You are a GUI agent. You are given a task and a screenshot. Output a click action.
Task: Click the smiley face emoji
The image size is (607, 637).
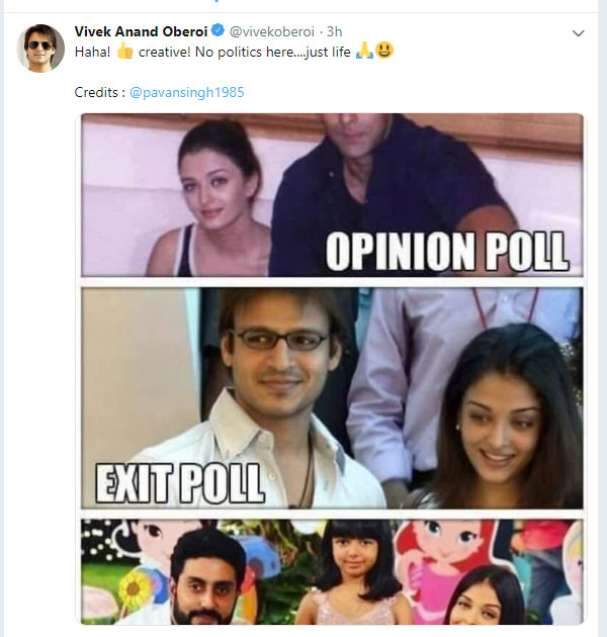click(x=385, y=51)
